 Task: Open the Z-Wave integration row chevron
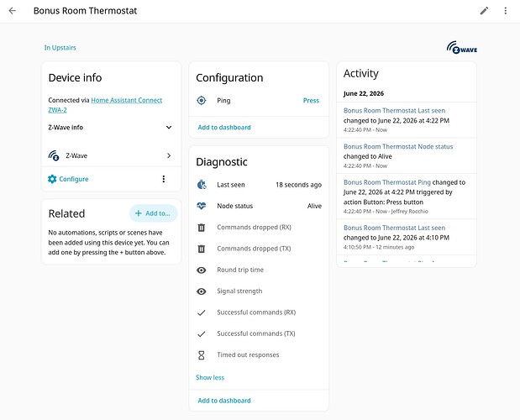tap(169, 155)
